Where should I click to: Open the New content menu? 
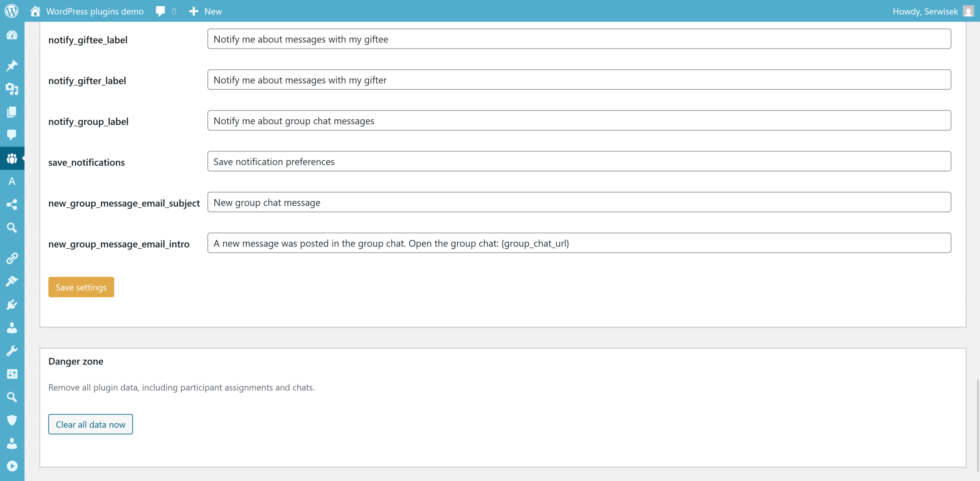click(206, 11)
